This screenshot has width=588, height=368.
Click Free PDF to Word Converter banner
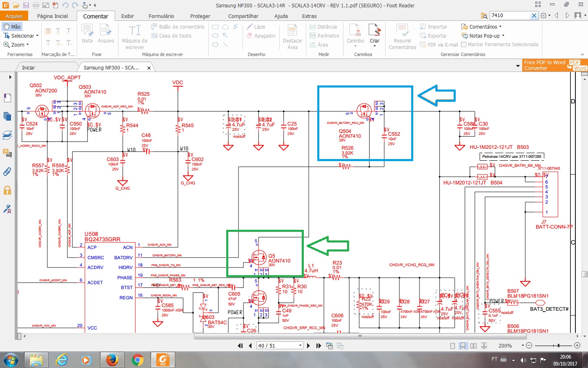click(x=555, y=65)
